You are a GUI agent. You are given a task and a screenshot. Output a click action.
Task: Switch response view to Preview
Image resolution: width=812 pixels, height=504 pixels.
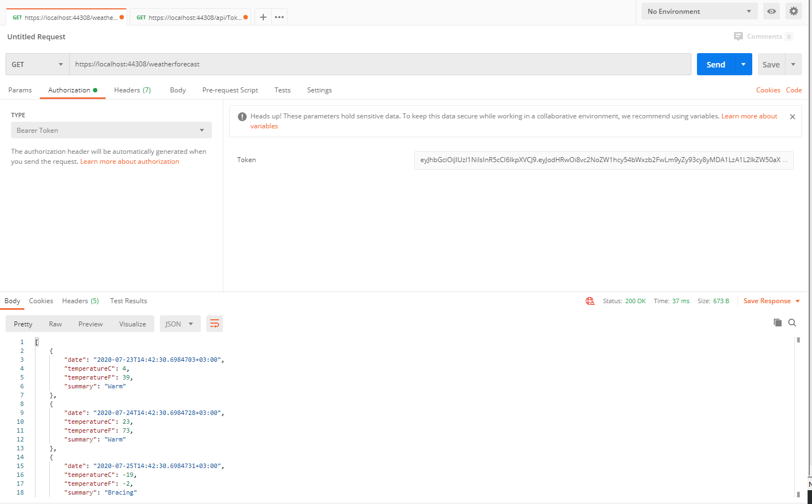tap(91, 324)
